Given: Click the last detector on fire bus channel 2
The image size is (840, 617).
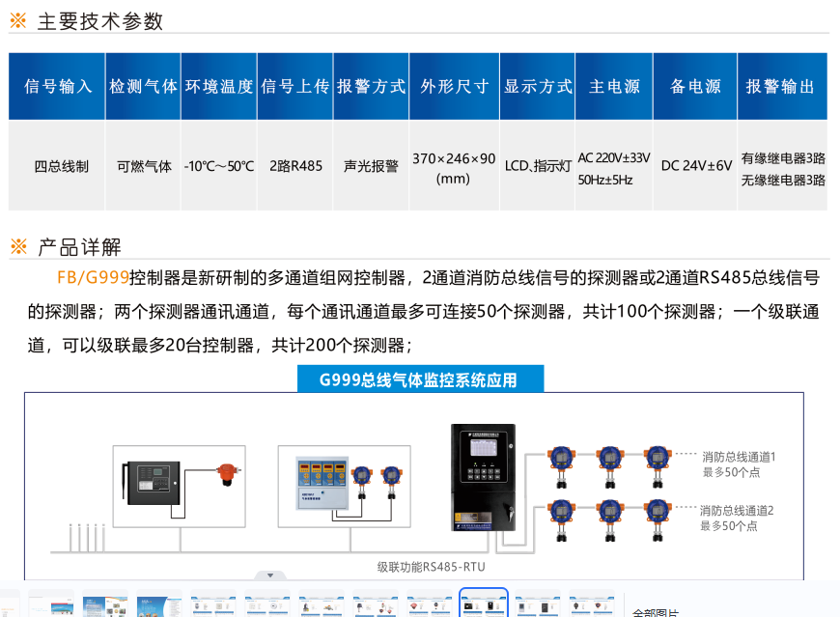Looking at the screenshot, I should coord(657,517).
